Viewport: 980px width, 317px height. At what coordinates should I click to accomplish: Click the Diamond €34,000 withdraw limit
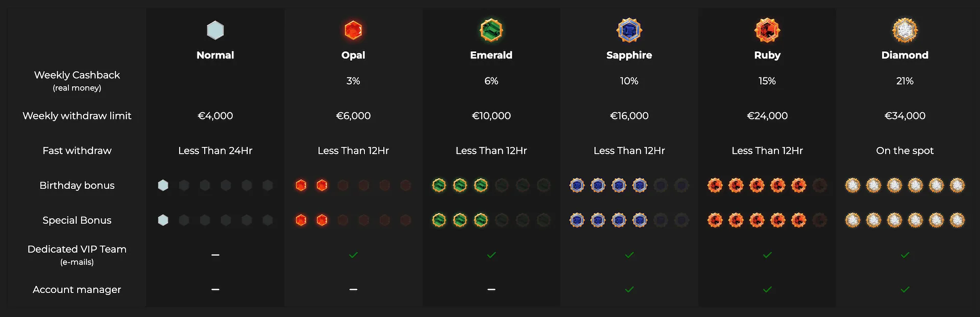(905, 116)
